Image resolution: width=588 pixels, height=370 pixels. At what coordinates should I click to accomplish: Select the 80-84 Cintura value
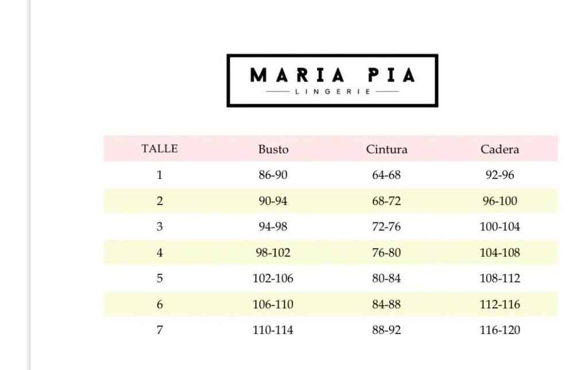[x=386, y=278]
